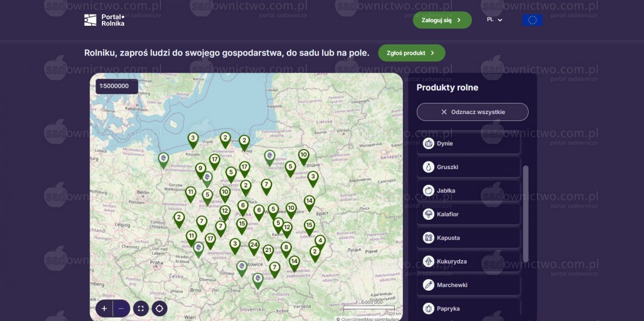Screen dimensions: 644x321
Task: Toggle the Dynie product filter
Action: pyautogui.click(x=468, y=144)
